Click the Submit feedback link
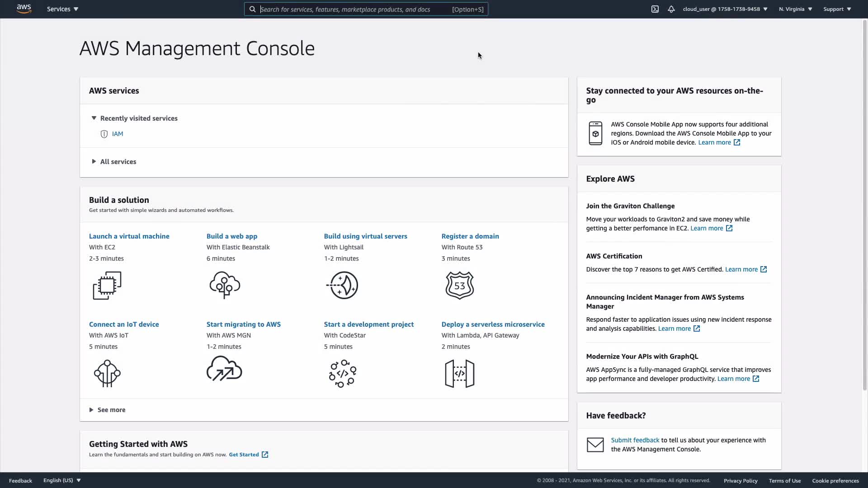 click(x=635, y=440)
